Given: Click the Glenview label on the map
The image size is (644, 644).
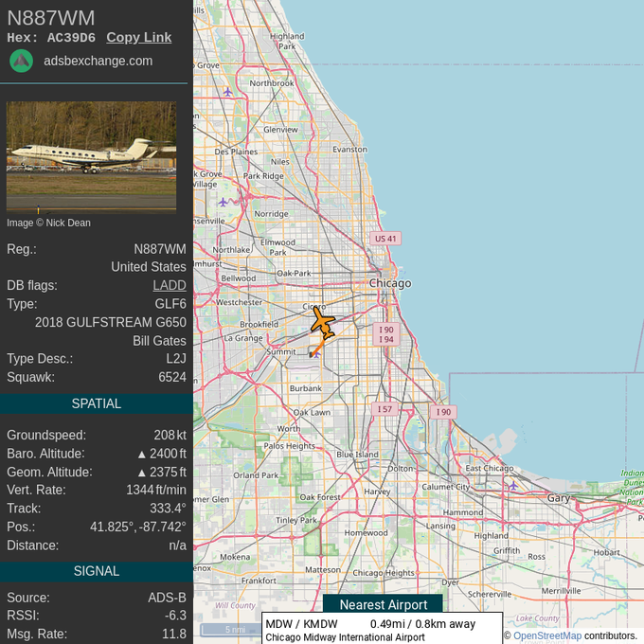Looking at the screenshot, I should point(280,130).
